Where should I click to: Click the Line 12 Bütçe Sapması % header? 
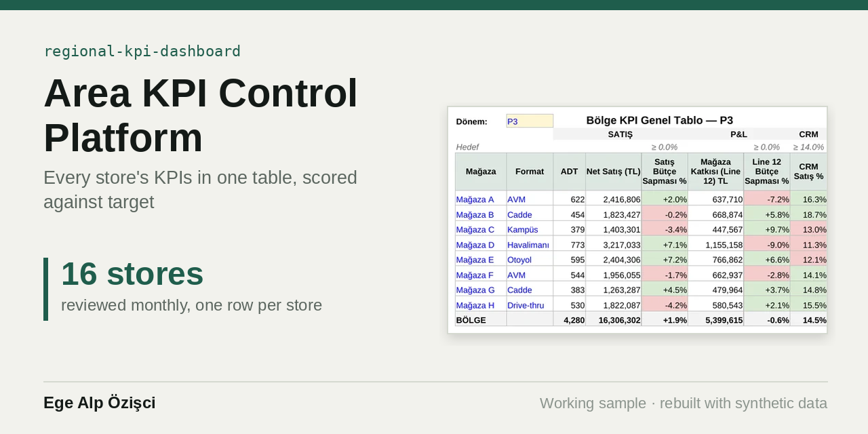767,172
